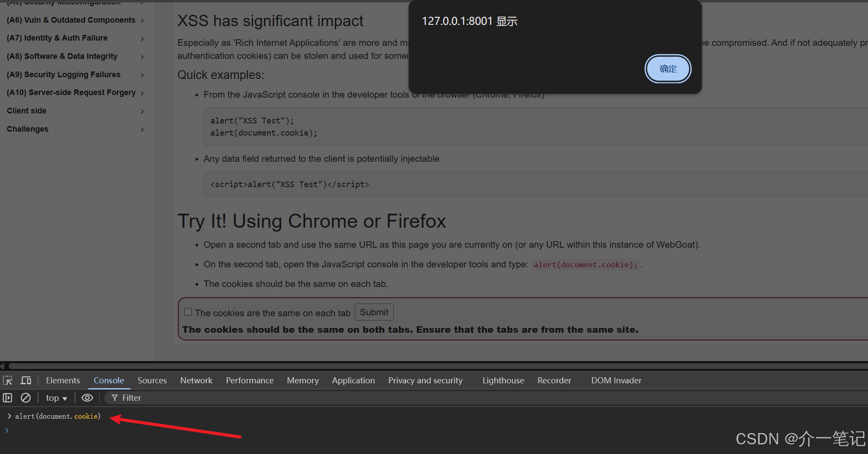This screenshot has width=868, height=454.
Task: Expand (A9) Security Logging Failures menu
Action: point(75,75)
